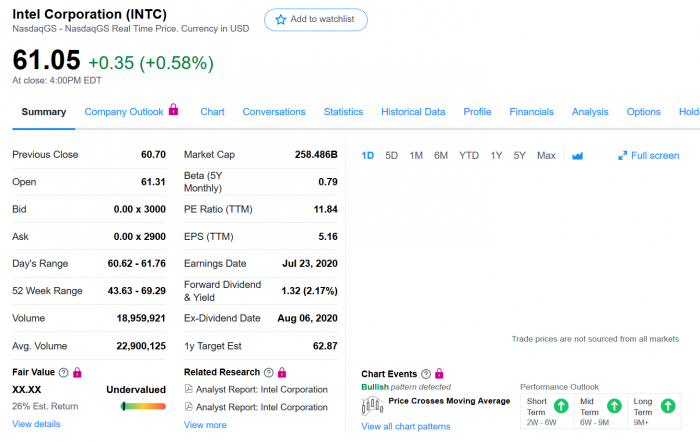Click the lock icon next to Company Outlook

pos(173,110)
